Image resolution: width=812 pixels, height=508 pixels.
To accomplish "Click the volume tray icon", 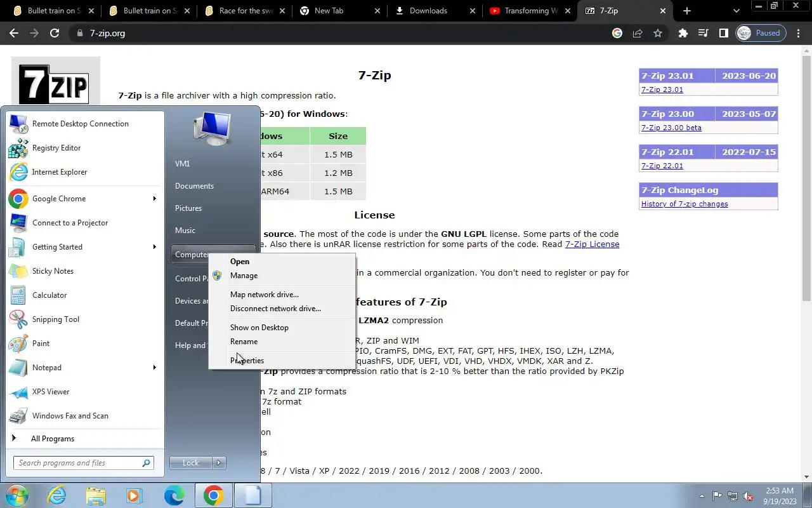I will pyautogui.click(x=748, y=496).
